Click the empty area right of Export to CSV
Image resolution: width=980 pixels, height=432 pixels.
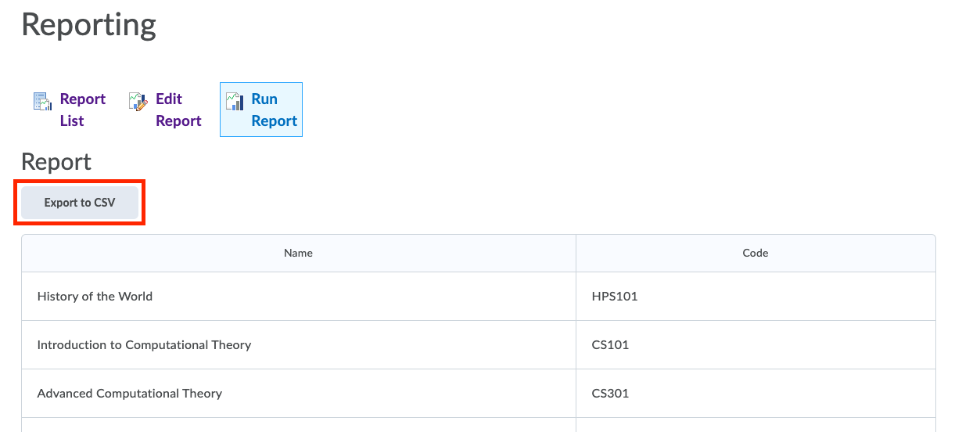point(469,203)
